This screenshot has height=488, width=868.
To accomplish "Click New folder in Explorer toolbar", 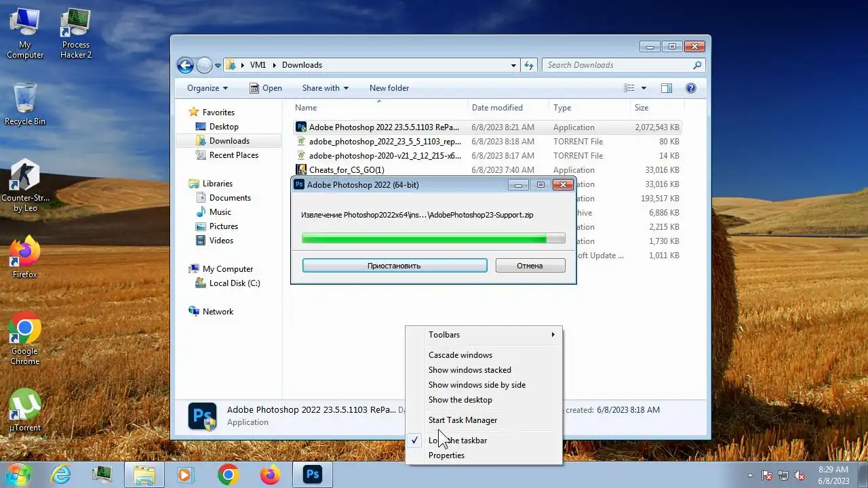I will click(389, 88).
